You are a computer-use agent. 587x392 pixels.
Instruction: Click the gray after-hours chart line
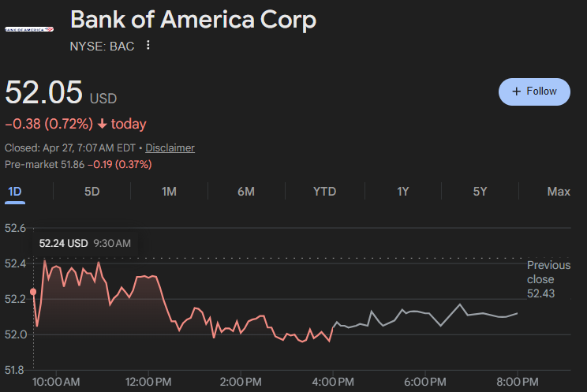(426, 312)
